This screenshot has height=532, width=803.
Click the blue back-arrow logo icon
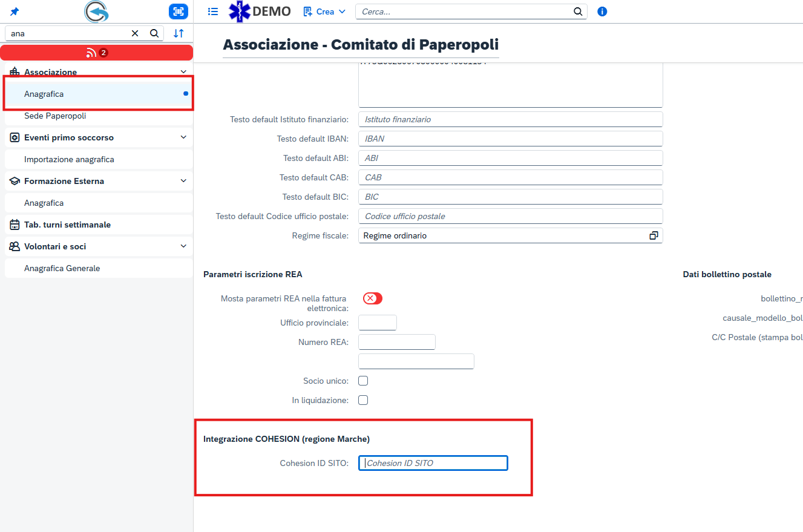(97, 11)
